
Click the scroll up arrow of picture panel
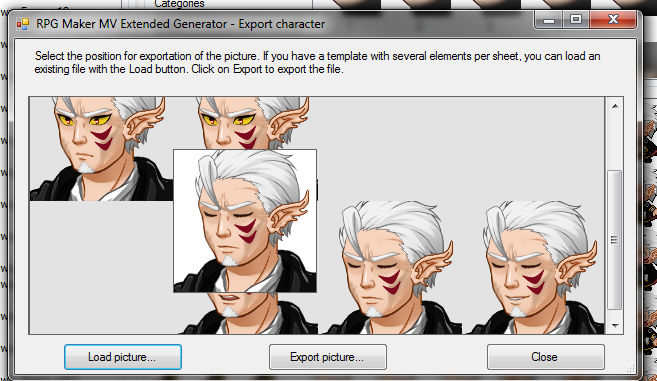[615, 106]
